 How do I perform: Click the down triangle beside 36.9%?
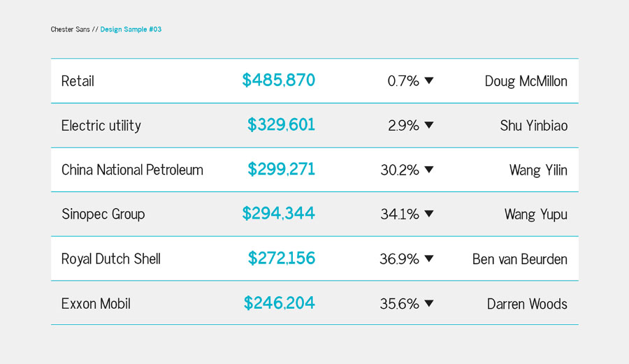pyautogui.click(x=429, y=259)
